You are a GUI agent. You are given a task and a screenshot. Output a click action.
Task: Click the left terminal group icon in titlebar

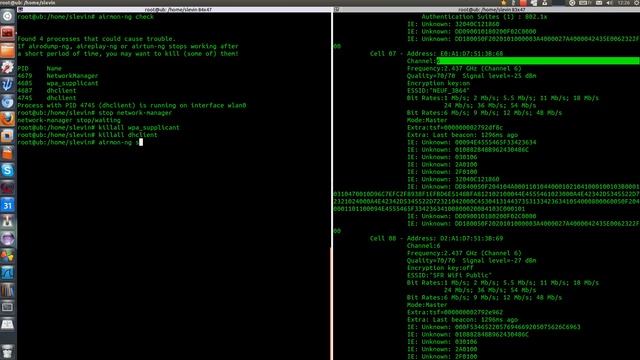pyautogui.click(x=20, y=9)
